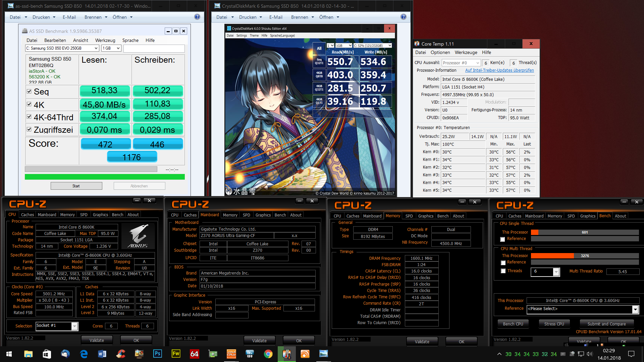Click the Stress CPU button

point(554,324)
